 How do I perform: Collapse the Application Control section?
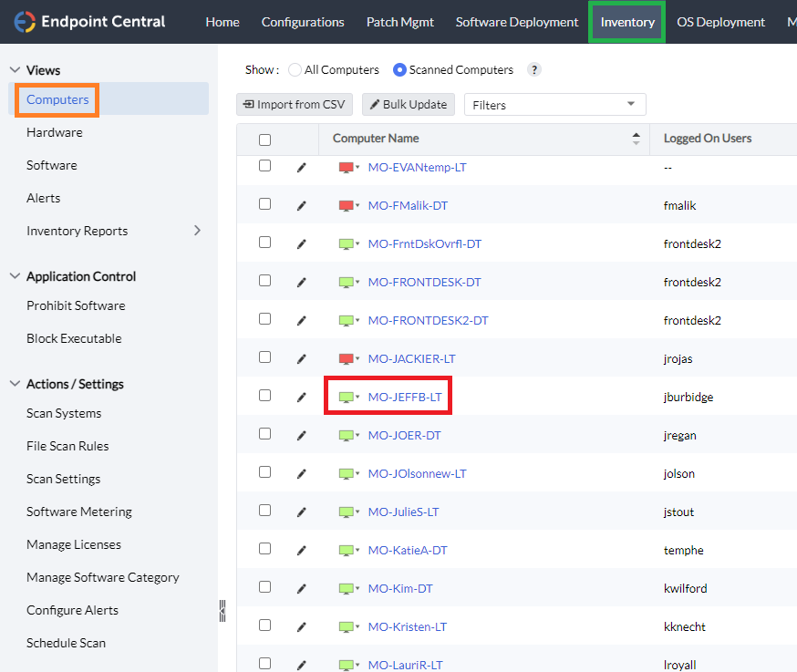(x=16, y=276)
